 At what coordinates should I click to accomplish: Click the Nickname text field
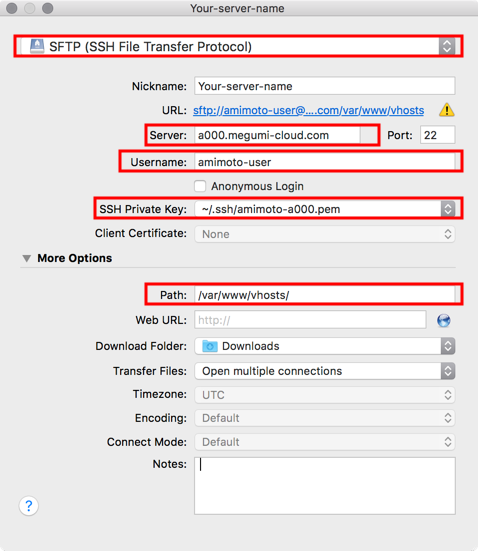[325, 86]
